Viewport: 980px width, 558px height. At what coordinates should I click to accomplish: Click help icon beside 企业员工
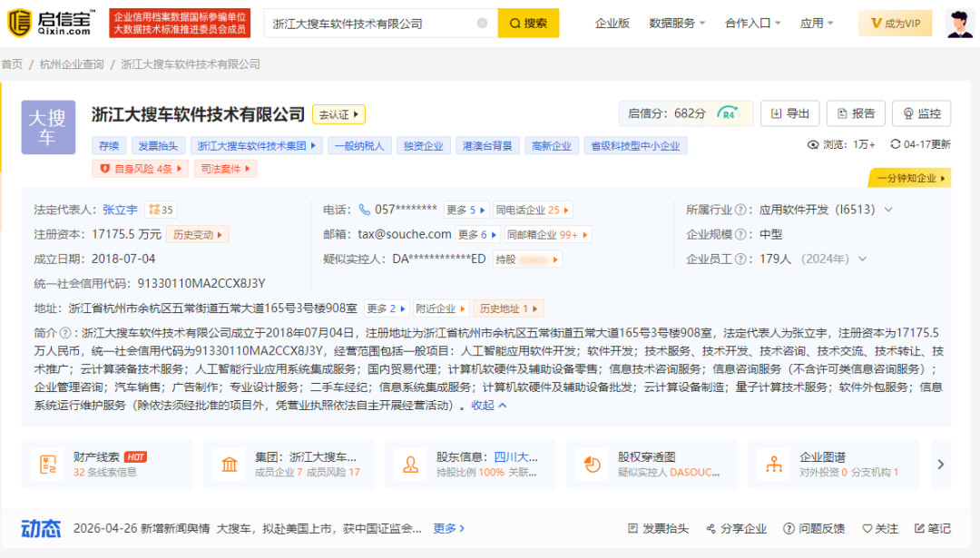pyautogui.click(x=740, y=259)
